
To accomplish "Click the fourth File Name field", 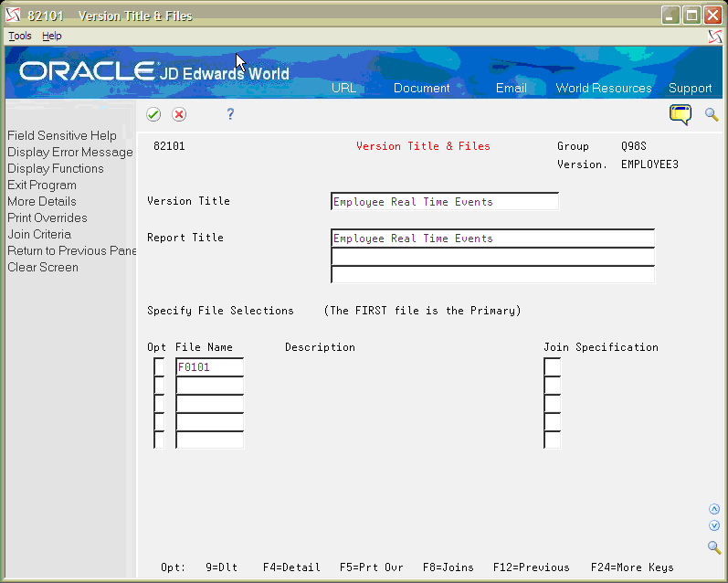I will (x=210, y=422).
